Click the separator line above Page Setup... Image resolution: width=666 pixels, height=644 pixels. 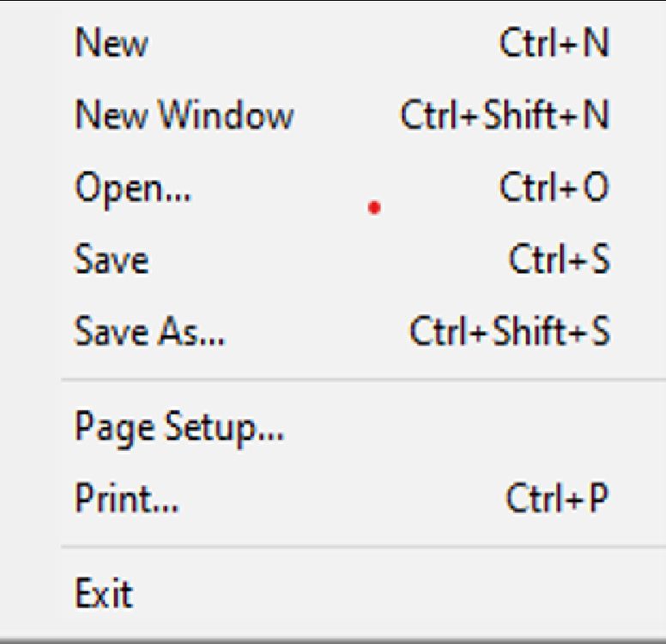tap(360, 379)
